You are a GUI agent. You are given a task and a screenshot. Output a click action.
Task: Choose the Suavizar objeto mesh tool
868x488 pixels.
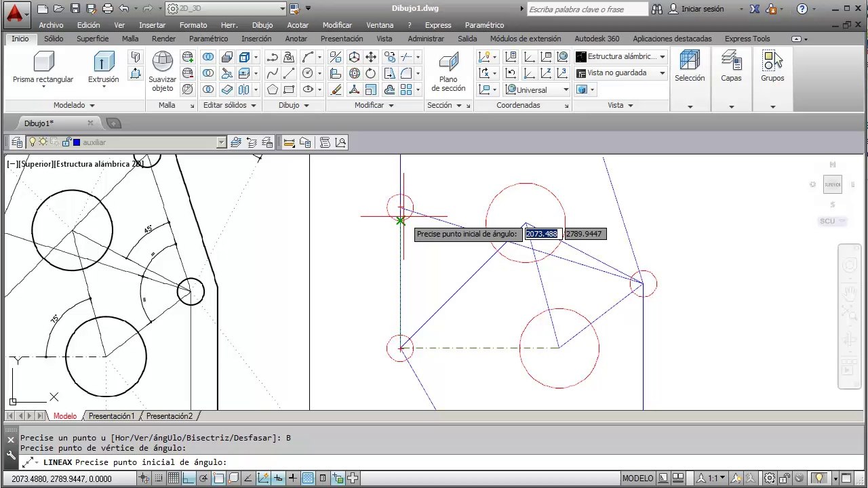162,72
